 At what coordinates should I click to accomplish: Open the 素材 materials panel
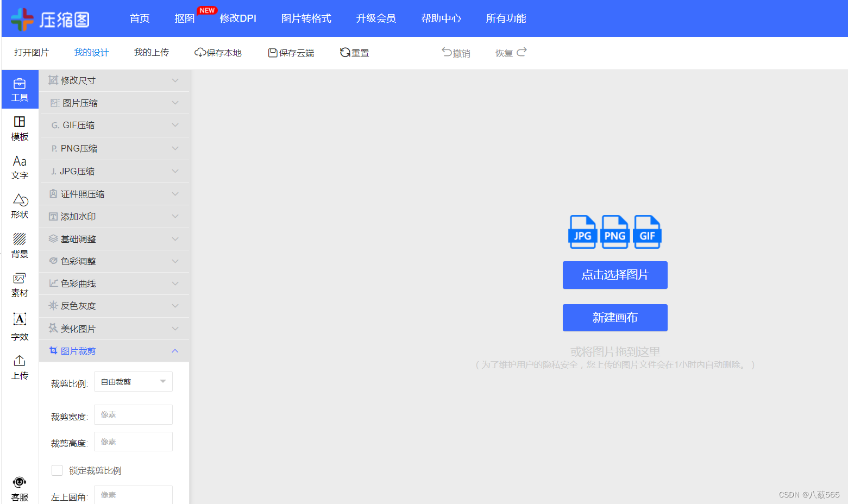tap(20, 285)
